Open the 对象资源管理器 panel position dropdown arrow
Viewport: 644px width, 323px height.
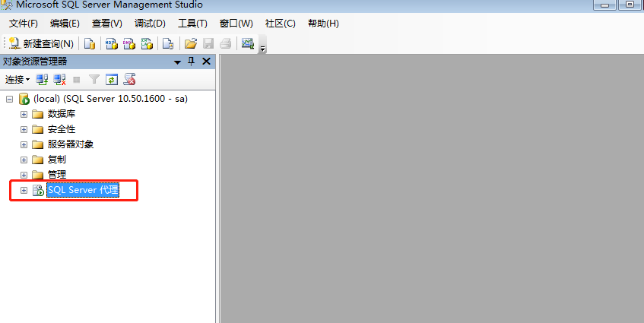click(177, 62)
